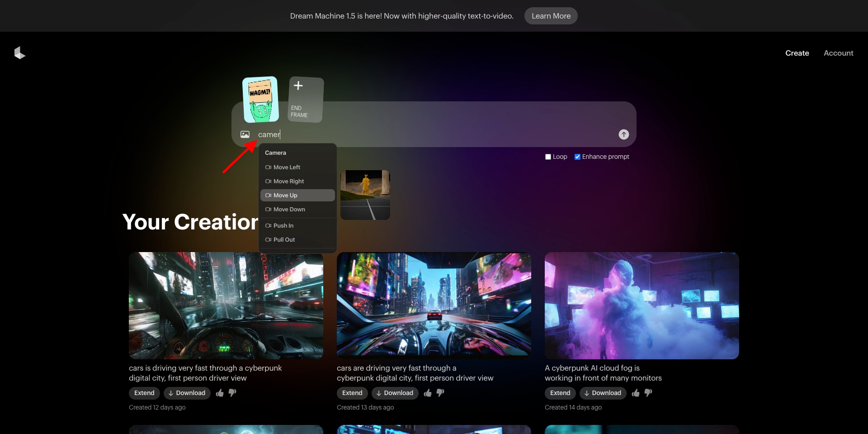The height and width of the screenshot is (434, 868).
Task: Dislike the AI cloud fog video
Action: tap(648, 393)
